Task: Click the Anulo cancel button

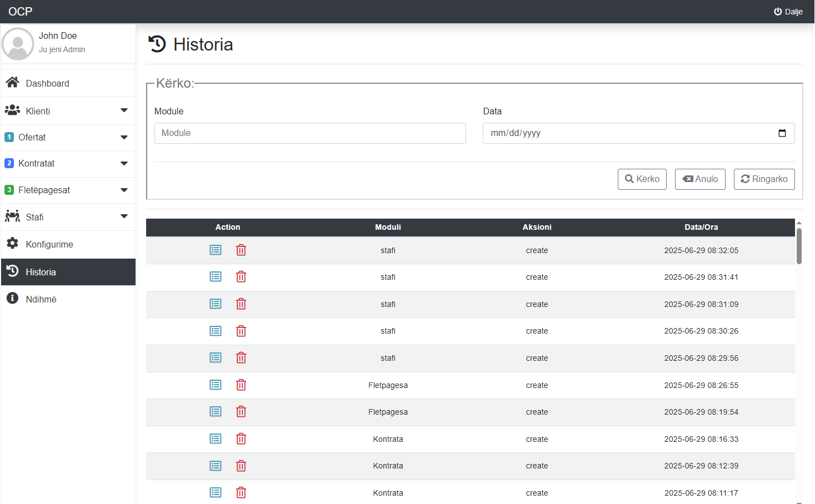Action: tap(700, 179)
